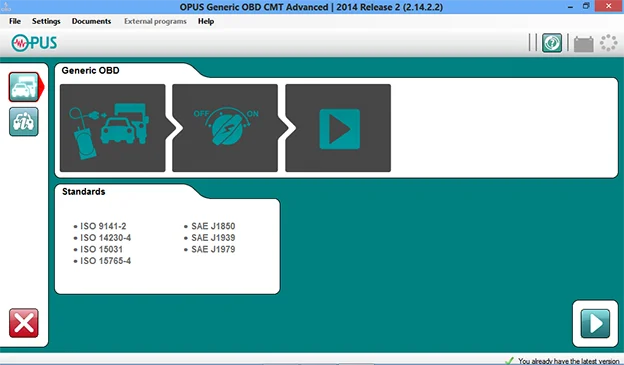Click the OPUS logo
The image size is (624, 365).
coord(34,43)
